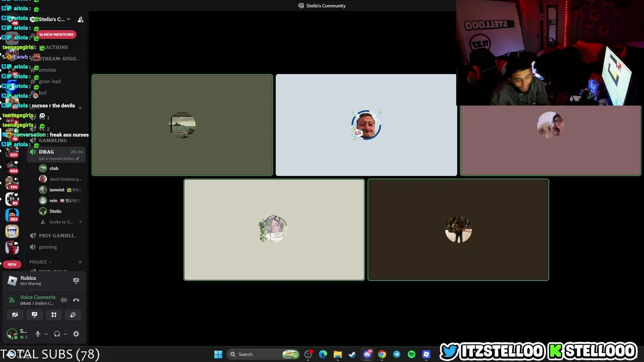Open Microsoft Edge from the taskbar

tap(323, 354)
